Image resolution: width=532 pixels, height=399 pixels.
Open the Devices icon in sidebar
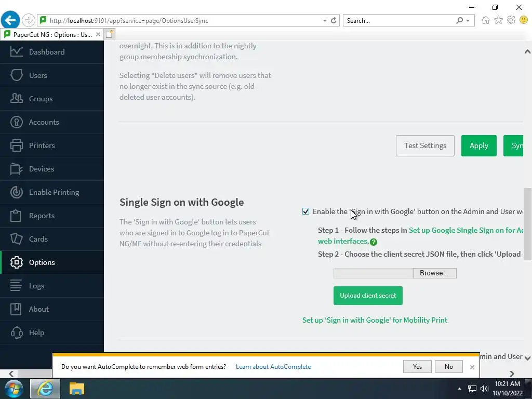(x=16, y=169)
